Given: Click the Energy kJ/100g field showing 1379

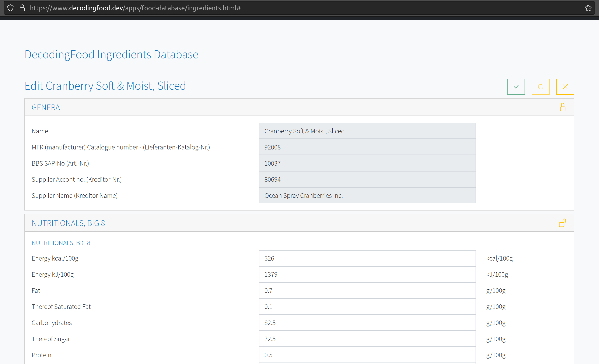Looking at the screenshot, I should (367, 274).
